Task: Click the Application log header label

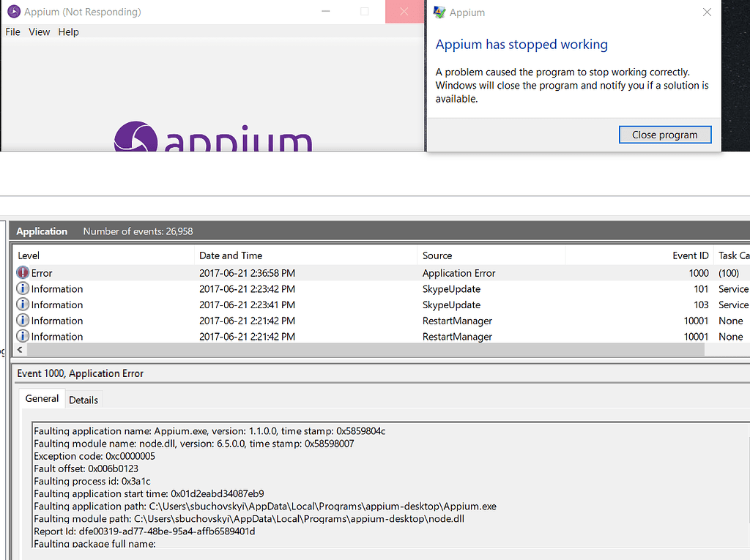Action: coord(42,231)
